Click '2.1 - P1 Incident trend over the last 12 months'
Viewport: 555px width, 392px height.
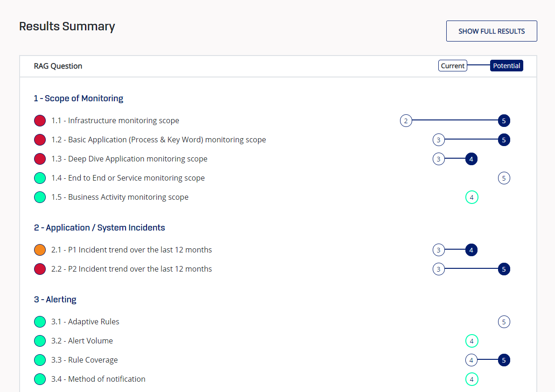point(131,250)
